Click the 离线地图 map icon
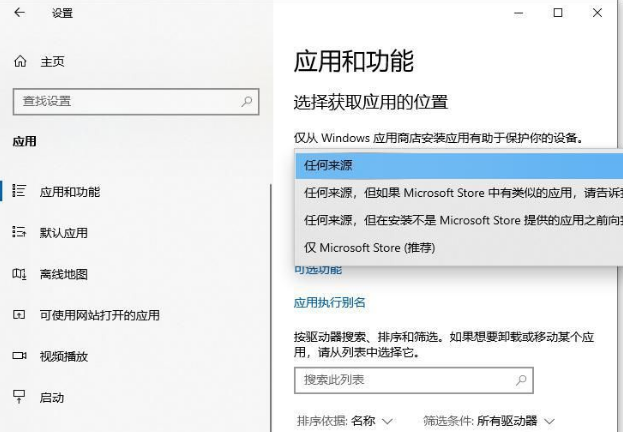The width and height of the screenshot is (623, 432). point(19,273)
